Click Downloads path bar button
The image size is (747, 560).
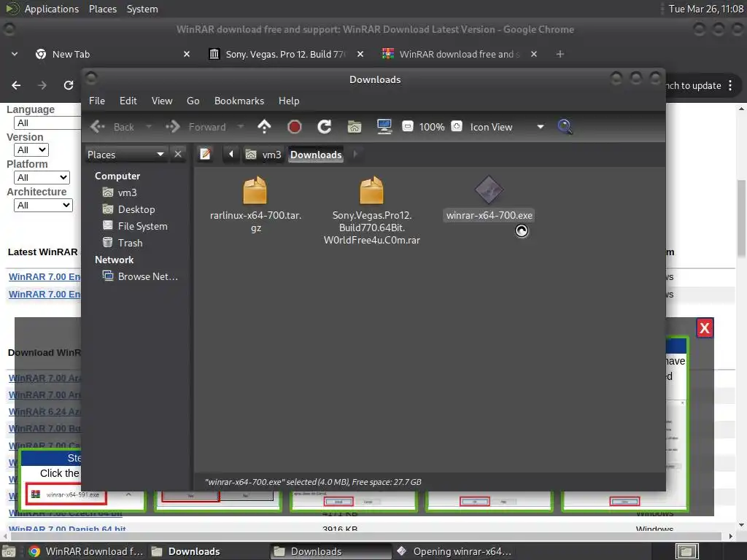click(316, 155)
